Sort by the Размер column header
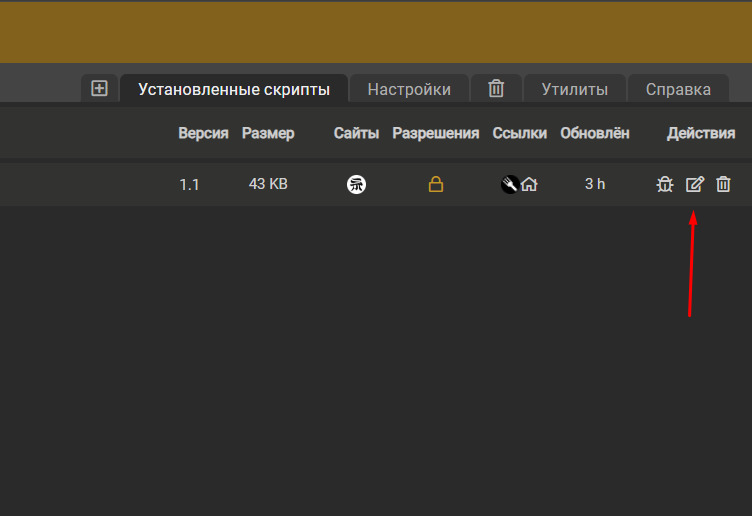The image size is (752, 516). tap(268, 133)
